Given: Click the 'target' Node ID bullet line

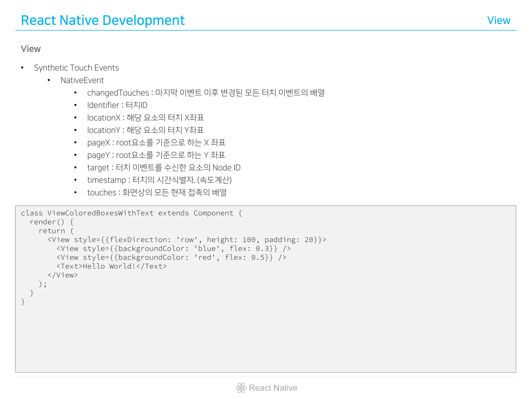Looking at the screenshot, I should point(164,168).
